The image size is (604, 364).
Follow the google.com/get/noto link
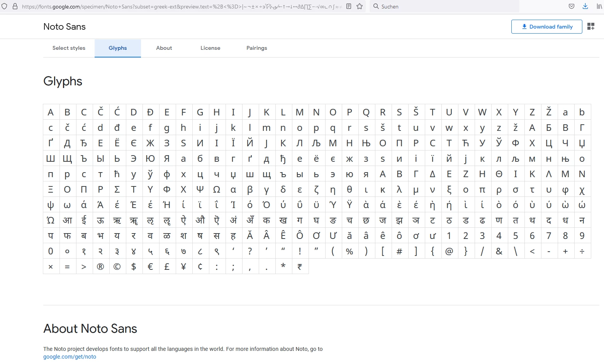point(70,357)
